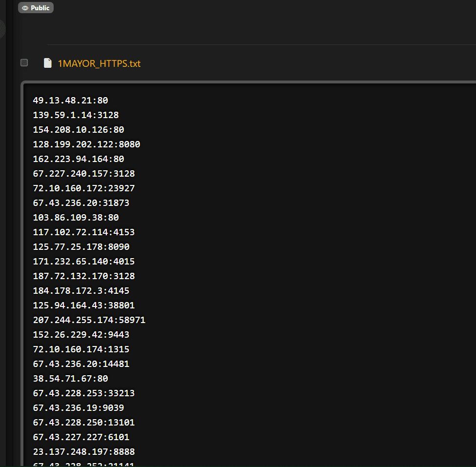Tick the checkbox next to 1MAYOR_HTTPS.txt
This screenshot has width=476, height=467.
click(x=24, y=62)
